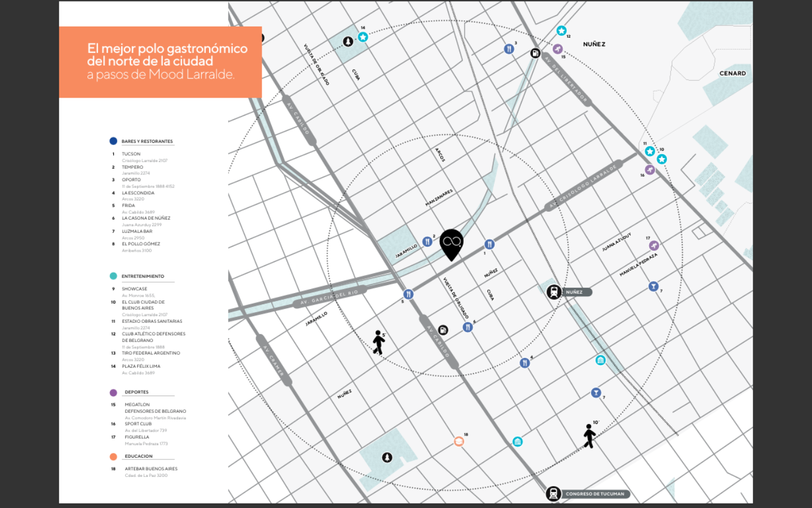The image size is (812, 508).
Task: Click the CONGRESO DE TUCUMAN station label
Action: tap(595, 493)
